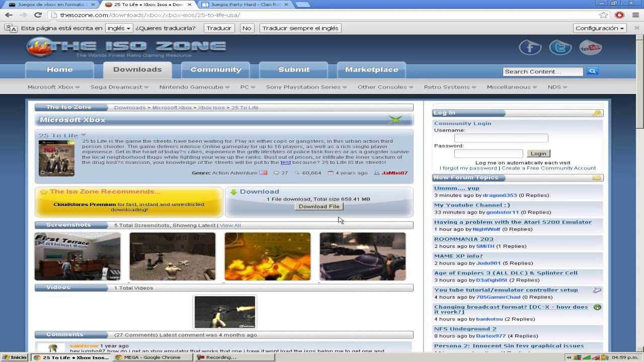This screenshot has height=362, width=644.
Task: Click the red extension icon in toolbar
Action: (619, 15)
